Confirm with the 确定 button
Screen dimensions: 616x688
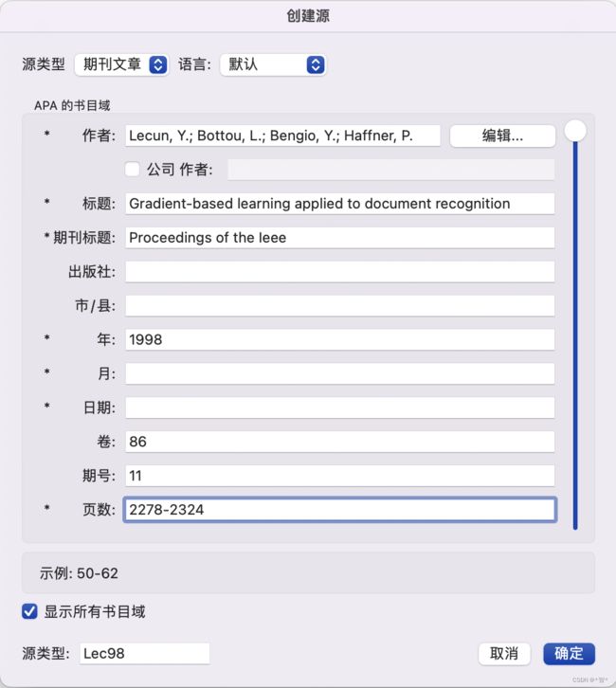pos(569,654)
